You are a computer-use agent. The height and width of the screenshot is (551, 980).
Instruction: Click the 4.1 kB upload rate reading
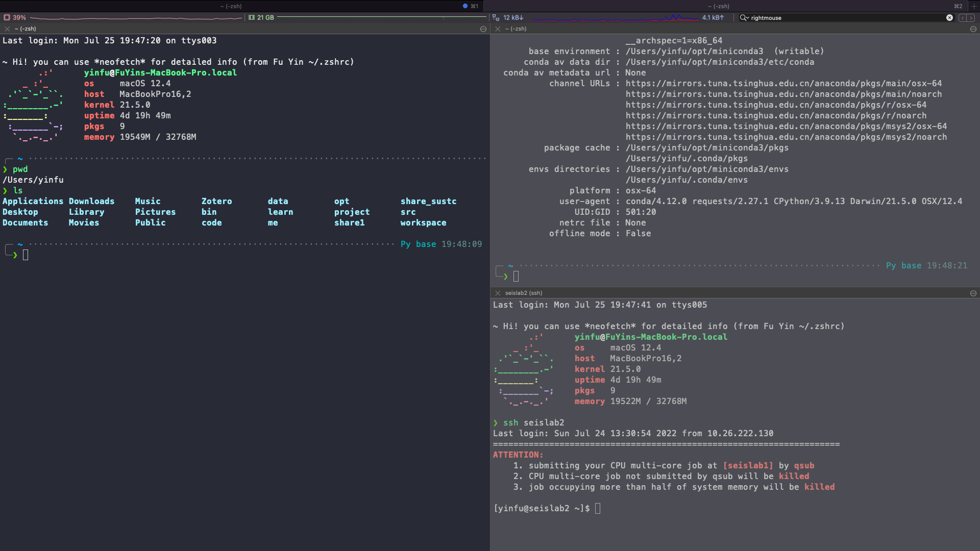point(713,17)
